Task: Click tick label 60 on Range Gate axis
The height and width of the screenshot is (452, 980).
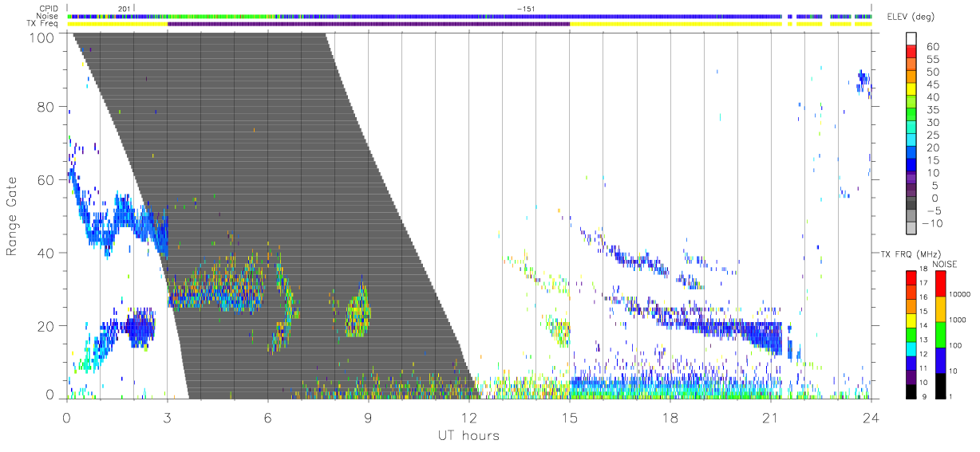Action: click(x=46, y=180)
